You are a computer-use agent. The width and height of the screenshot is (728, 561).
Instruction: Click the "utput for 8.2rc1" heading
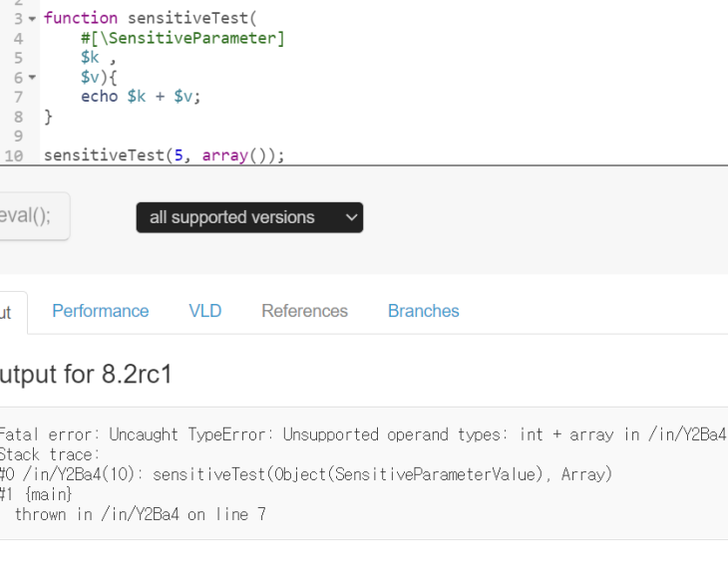coord(86,375)
